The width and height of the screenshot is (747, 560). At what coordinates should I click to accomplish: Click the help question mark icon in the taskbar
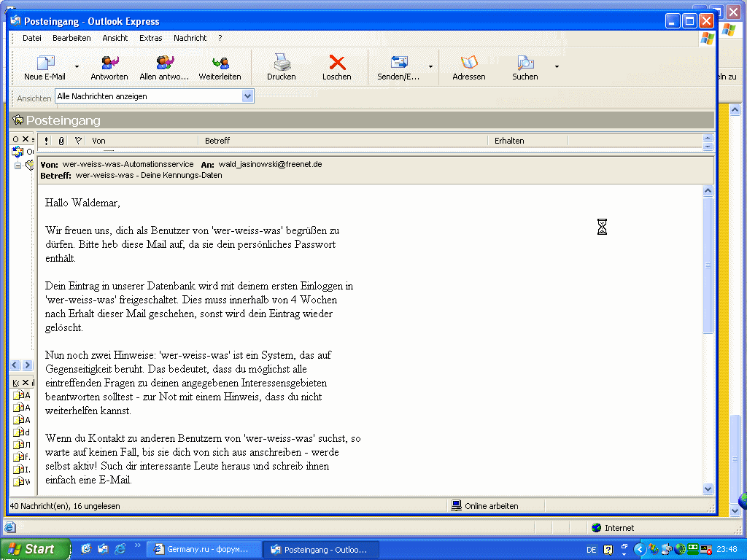pyautogui.click(x=608, y=550)
